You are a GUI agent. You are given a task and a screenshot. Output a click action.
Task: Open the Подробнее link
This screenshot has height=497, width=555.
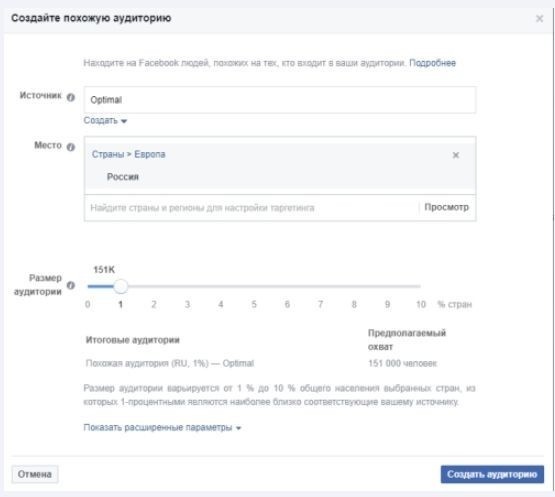pos(432,63)
